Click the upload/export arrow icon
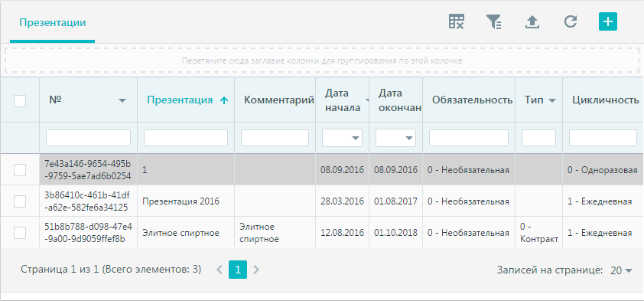The height and width of the screenshot is (301, 644). click(532, 21)
